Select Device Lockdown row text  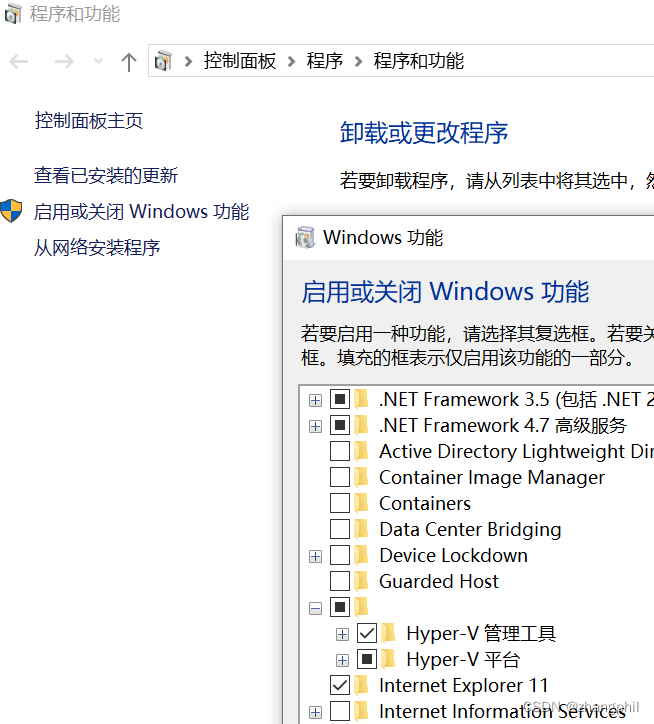453,555
